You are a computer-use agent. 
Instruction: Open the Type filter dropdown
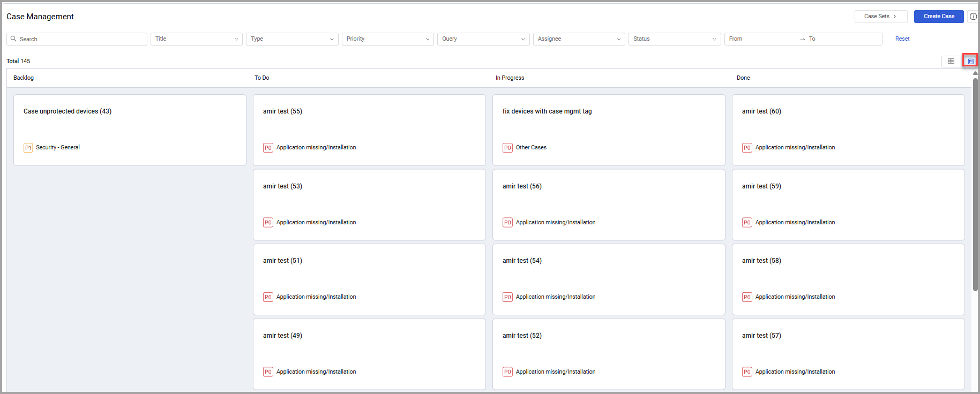(292, 39)
